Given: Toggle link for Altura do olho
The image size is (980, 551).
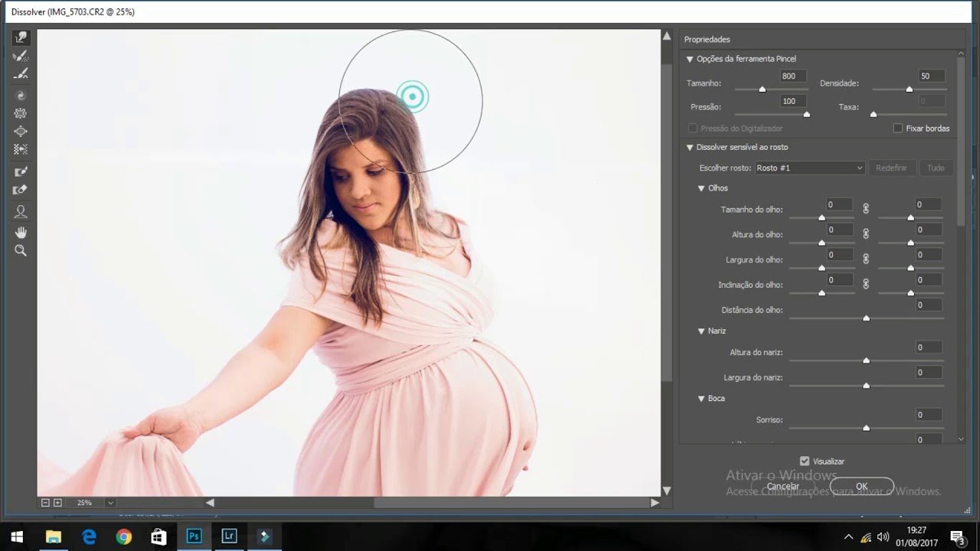Looking at the screenshot, I should (866, 233).
